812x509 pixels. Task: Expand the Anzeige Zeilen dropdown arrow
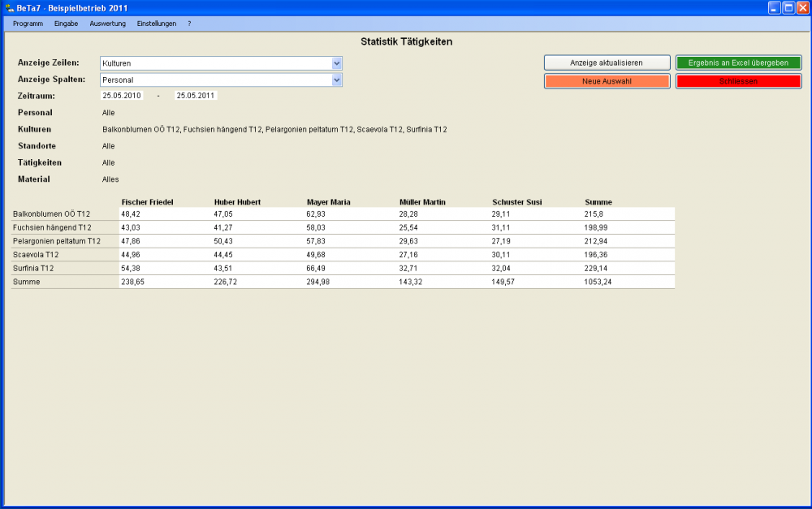[337, 63]
